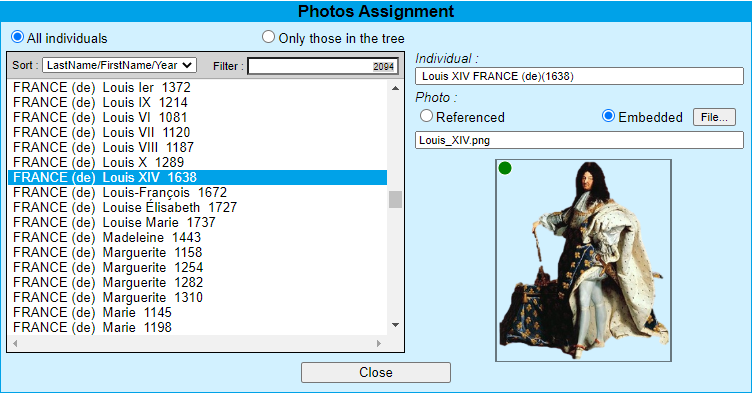Image resolution: width=754 pixels, height=396 pixels.
Task: Click list scroll down arrow
Action: click(395, 325)
